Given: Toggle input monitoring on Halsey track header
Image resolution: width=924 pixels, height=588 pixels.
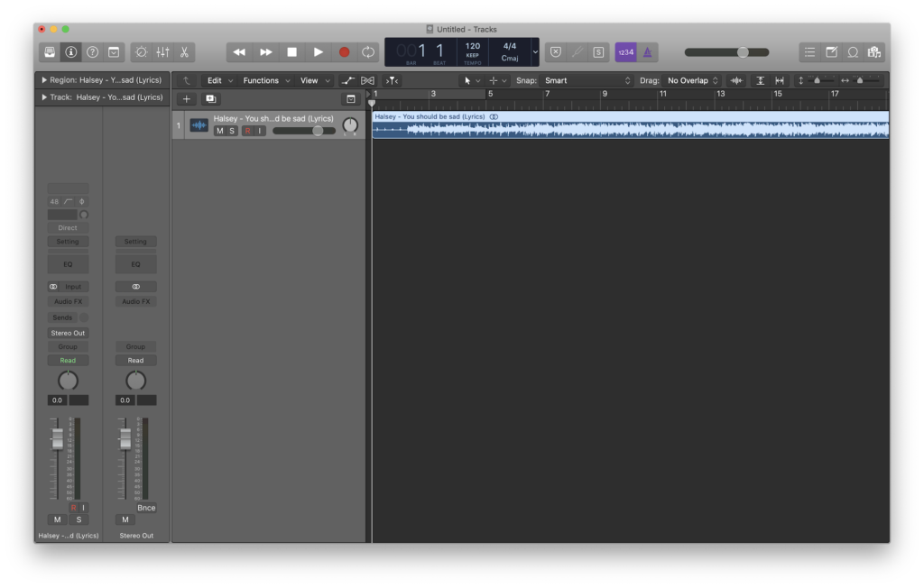Looking at the screenshot, I should [260, 131].
